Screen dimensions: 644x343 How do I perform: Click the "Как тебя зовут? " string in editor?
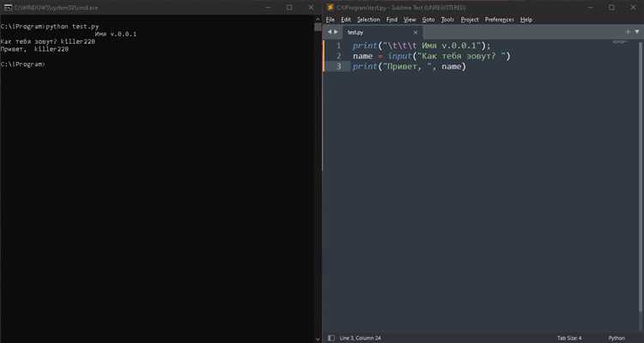coord(461,56)
